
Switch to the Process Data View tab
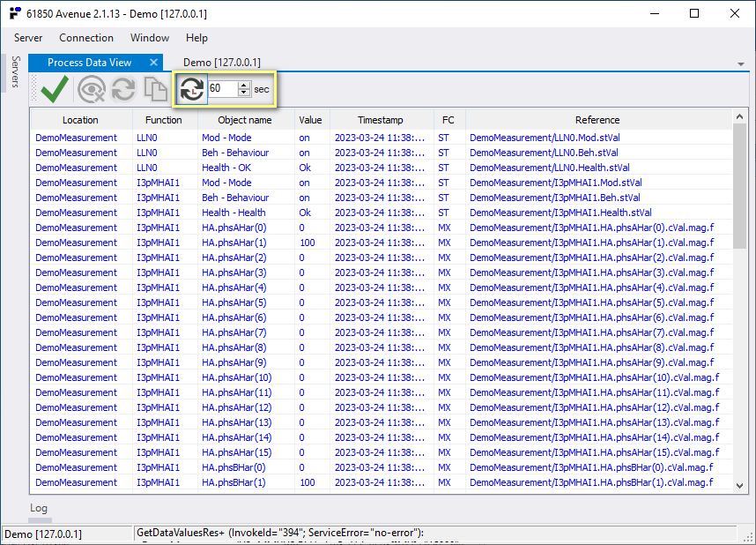click(x=89, y=63)
